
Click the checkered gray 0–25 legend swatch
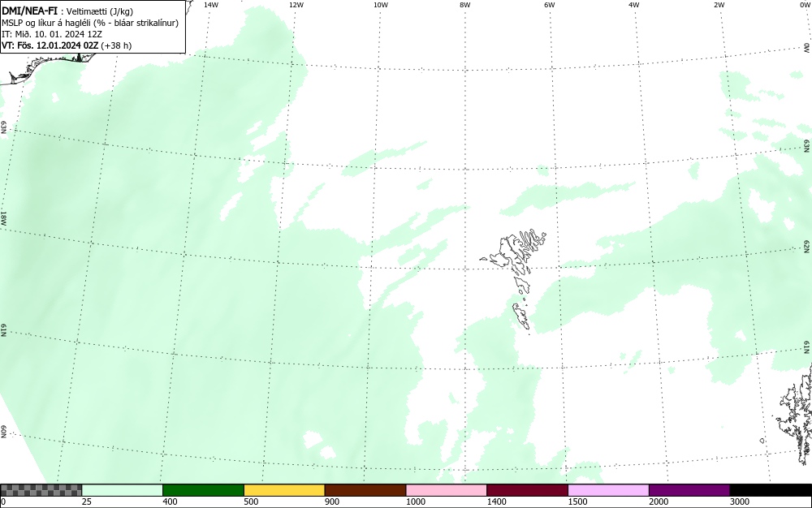tap(41, 490)
